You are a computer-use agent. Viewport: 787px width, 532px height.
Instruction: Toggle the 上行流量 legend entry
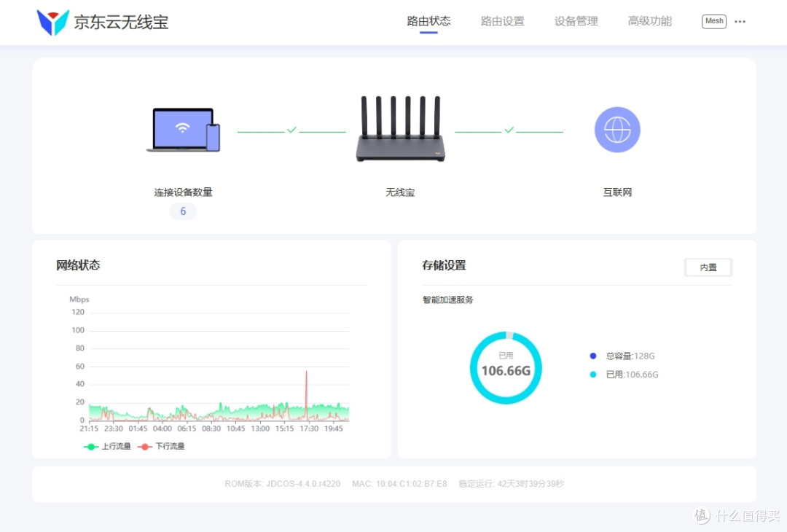click(x=107, y=446)
